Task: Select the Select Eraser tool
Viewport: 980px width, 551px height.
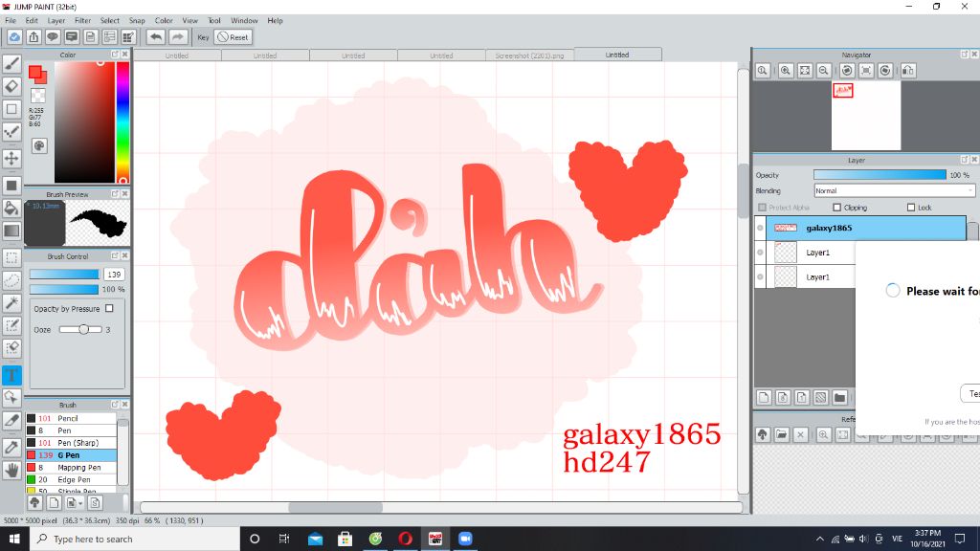Action: (x=11, y=347)
